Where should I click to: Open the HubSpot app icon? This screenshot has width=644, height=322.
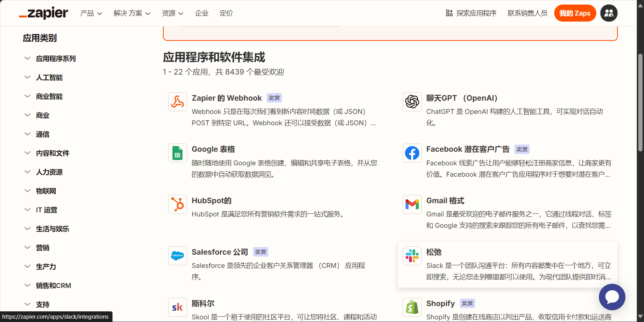click(x=178, y=204)
